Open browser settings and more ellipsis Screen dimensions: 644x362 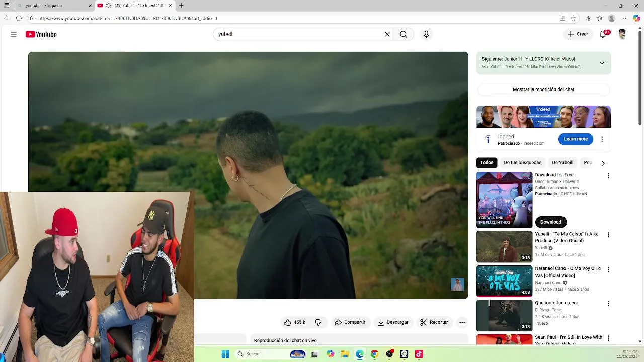[624, 18]
